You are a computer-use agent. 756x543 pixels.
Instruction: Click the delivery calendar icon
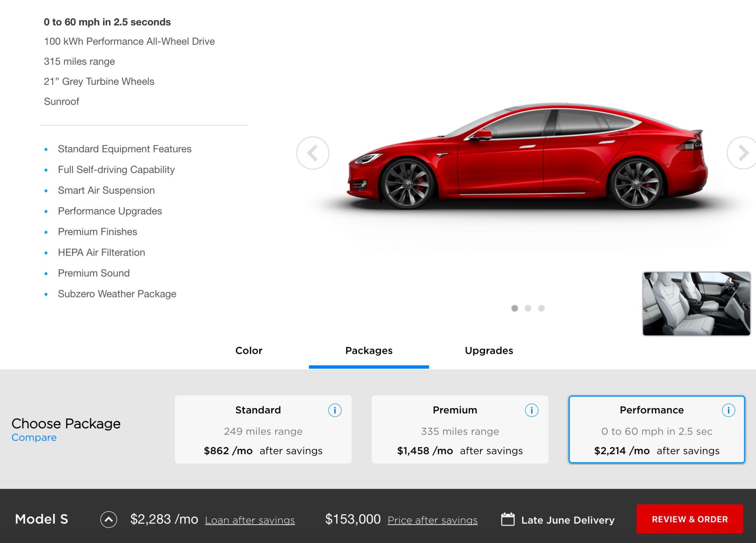point(508,519)
